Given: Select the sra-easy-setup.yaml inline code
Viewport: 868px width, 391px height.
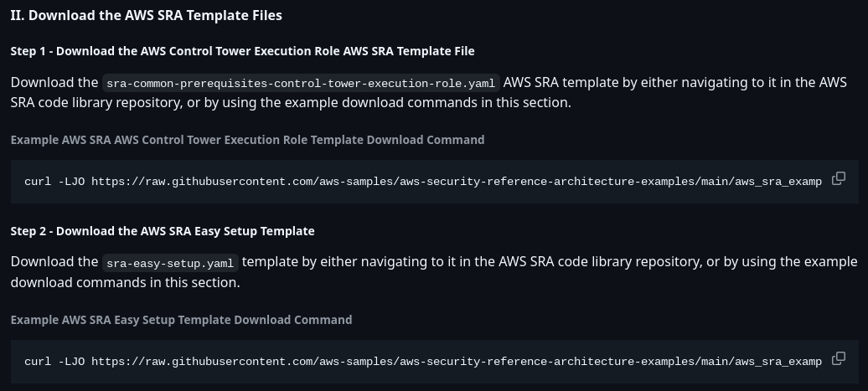Looking at the screenshot, I should pyautogui.click(x=170, y=263).
